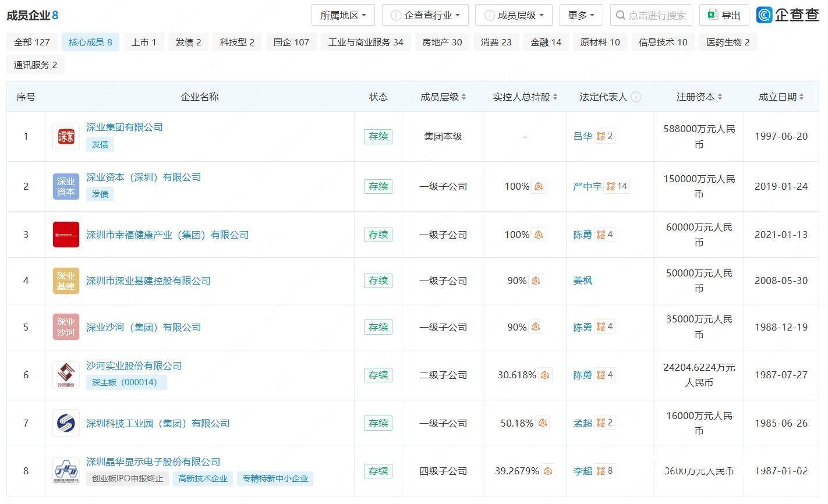Screen dimensions: 828x504
Task: Expand the 企查查行业 dropdown
Action: tap(425, 15)
